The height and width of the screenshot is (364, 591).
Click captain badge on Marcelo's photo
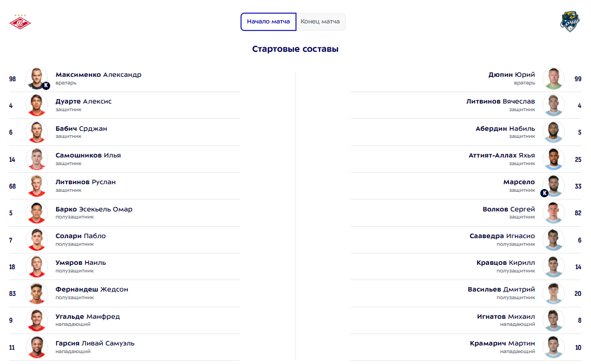[544, 193]
